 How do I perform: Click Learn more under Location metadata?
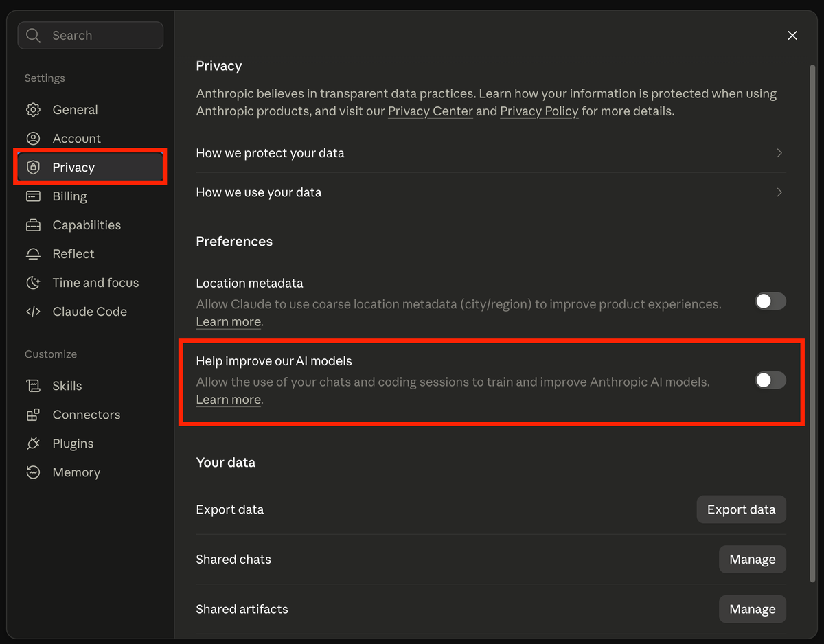pyautogui.click(x=229, y=322)
